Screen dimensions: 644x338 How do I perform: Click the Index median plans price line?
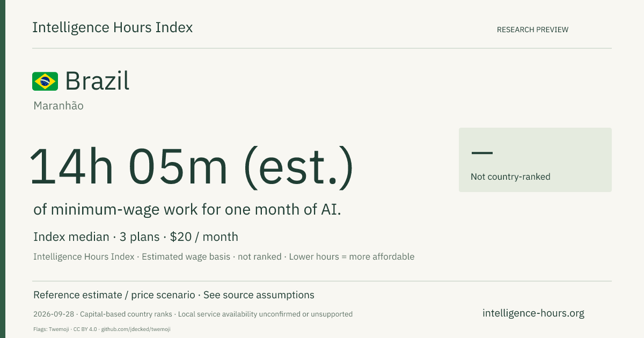click(136, 237)
